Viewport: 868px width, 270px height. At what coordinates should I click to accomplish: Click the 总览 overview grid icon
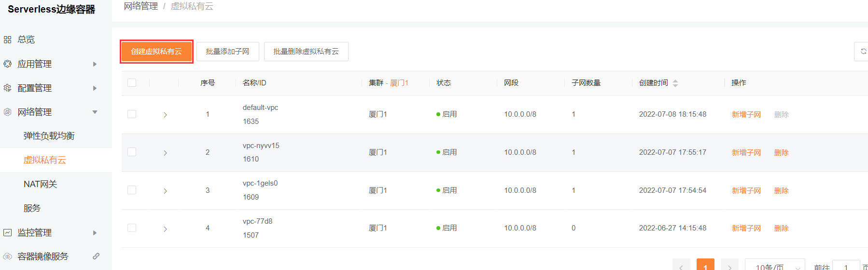click(8, 40)
